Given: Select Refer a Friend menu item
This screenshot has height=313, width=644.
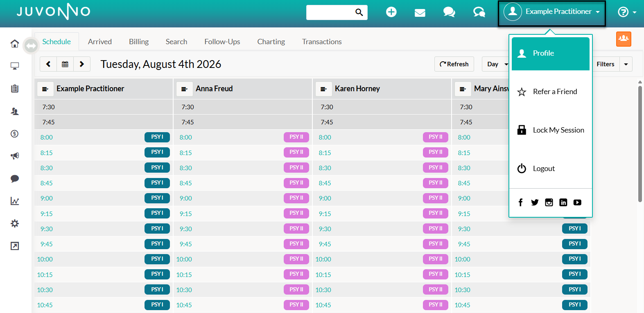Looking at the screenshot, I should (551, 92).
